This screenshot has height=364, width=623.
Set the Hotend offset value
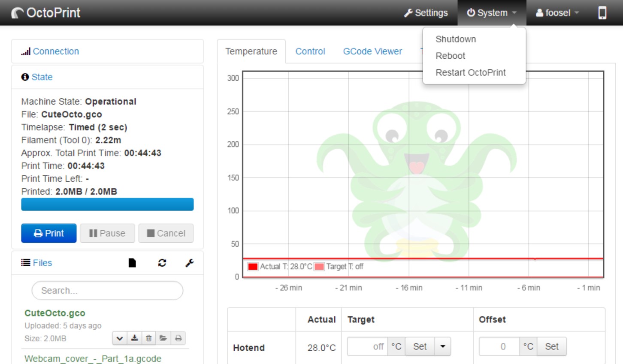(x=552, y=346)
